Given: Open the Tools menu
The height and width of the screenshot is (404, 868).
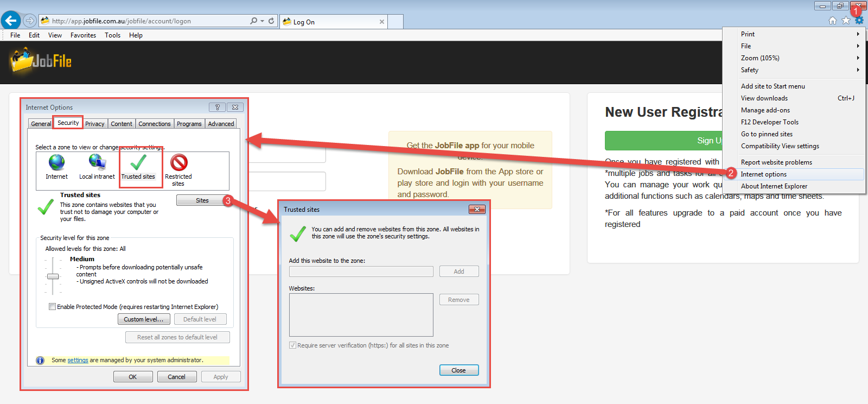Looking at the screenshot, I should [x=112, y=35].
